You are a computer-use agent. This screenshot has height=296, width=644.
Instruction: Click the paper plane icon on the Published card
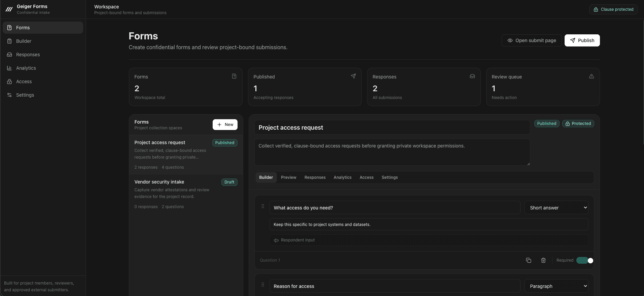click(353, 76)
